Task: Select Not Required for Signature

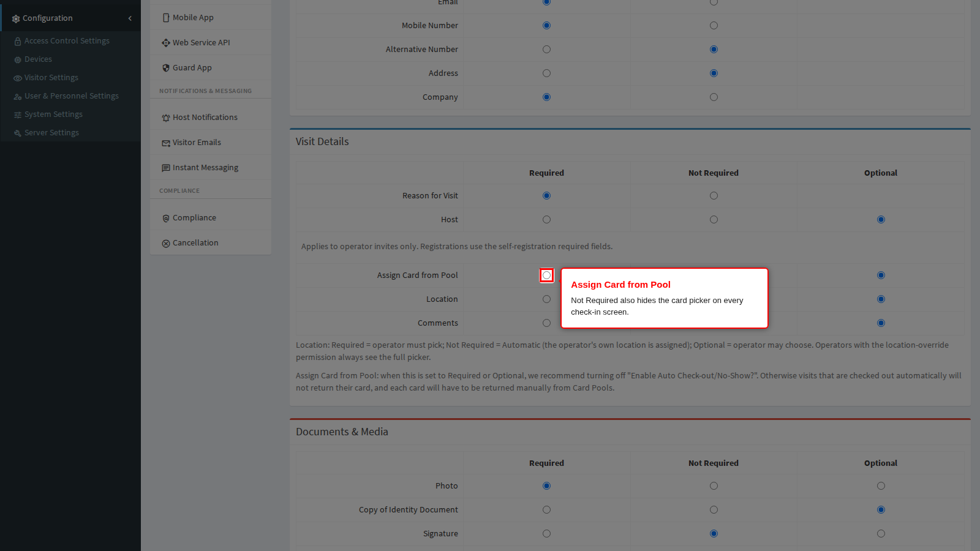Action: tap(714, 534)
